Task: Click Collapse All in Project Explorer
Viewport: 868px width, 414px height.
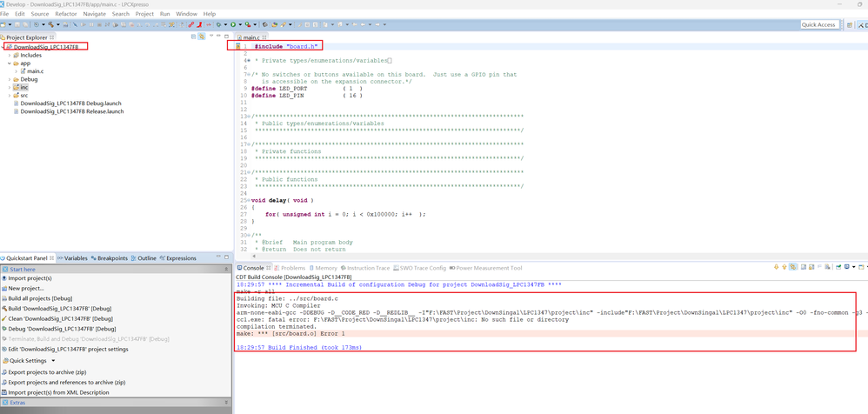Action: tap(193, 36)
